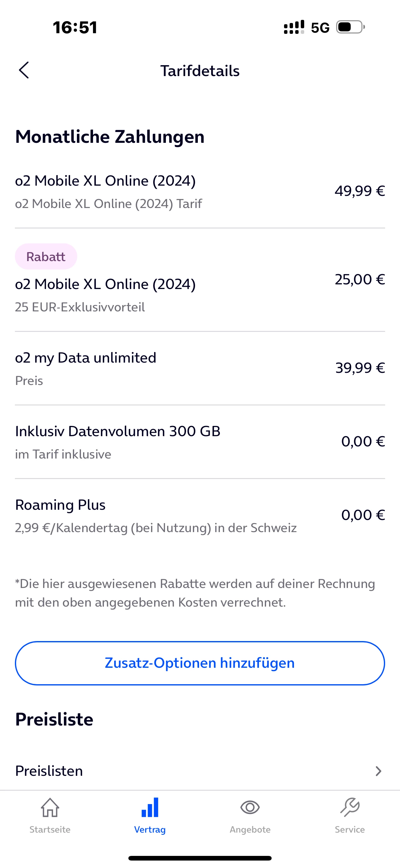Viewport: 400px width, 868px height.
Task: Open the Startseite home icon
Action: pos(50,807)
